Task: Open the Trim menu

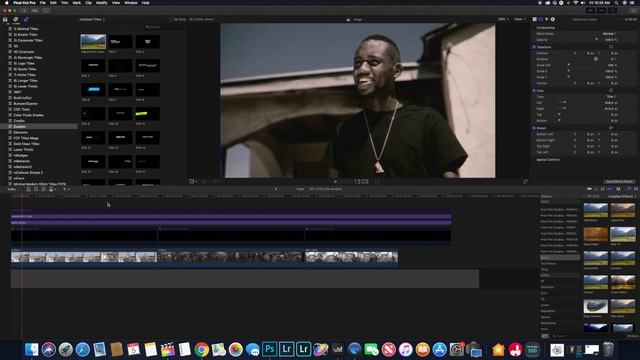Action: click(x=64, y=3)
